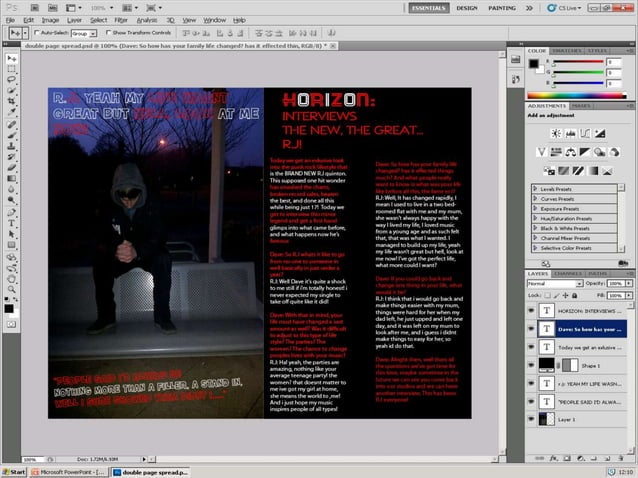Expand Hue/Saturation Presets list
638x478 pixels.
[535, 218]
